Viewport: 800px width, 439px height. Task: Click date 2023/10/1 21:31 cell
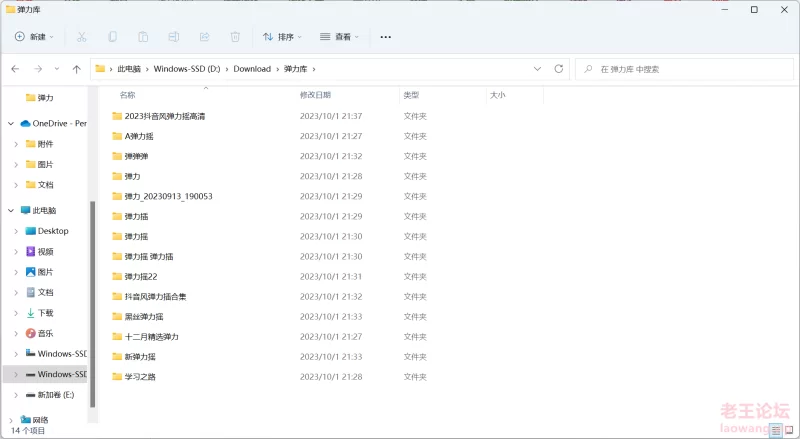pyautogui.click(x=331, y=277)
